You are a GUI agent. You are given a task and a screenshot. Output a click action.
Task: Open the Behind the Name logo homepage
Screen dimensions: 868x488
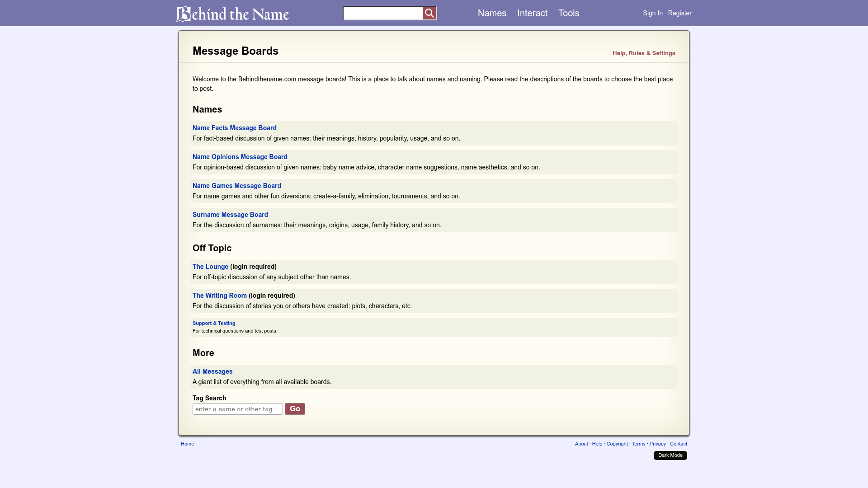[x=232, y=14]
